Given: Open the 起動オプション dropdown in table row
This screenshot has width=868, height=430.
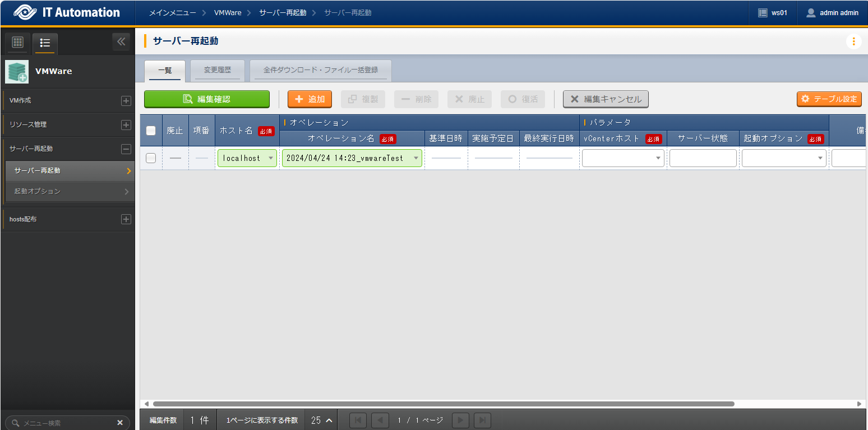Looking at the screenshot, I should click(x=783, y=158).
